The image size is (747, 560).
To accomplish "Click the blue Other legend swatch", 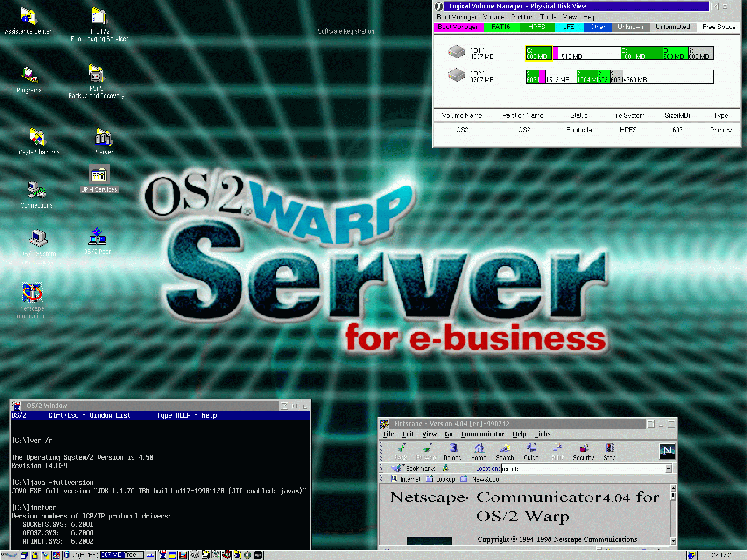I will click(597, 27).
